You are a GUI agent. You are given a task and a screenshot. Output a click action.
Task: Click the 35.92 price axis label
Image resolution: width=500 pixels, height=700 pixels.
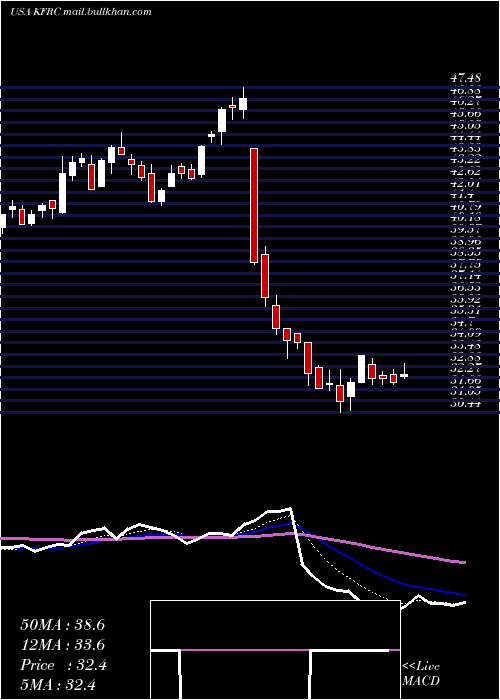(468, 300)
